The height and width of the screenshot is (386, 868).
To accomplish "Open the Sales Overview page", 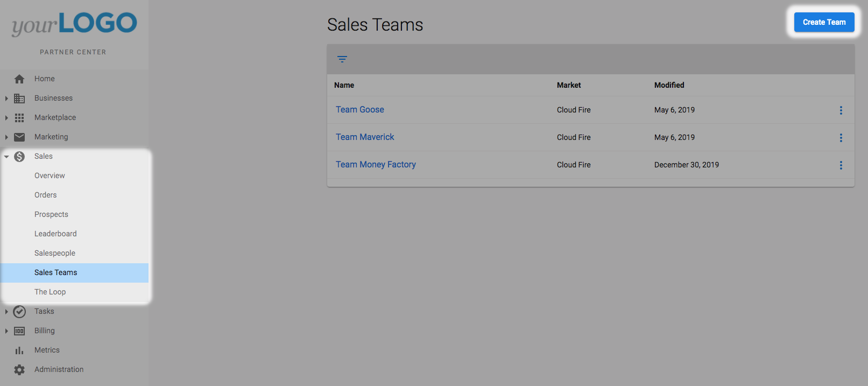I will pos(50,176).
